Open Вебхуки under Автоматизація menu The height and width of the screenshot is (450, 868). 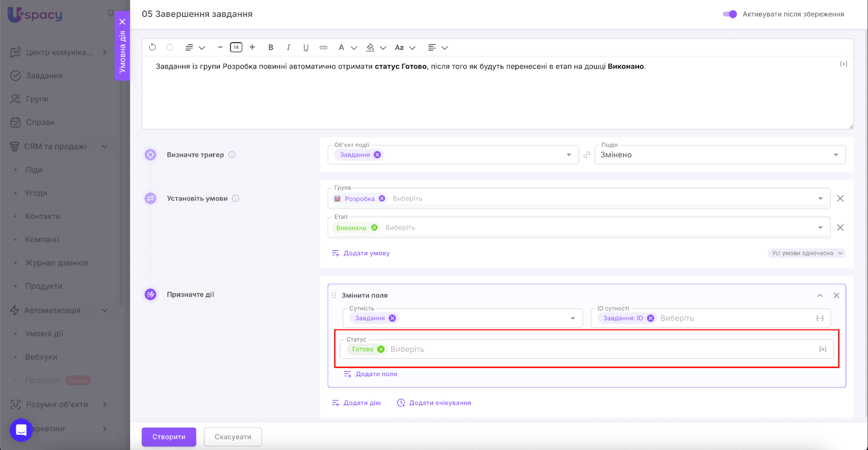41,357
